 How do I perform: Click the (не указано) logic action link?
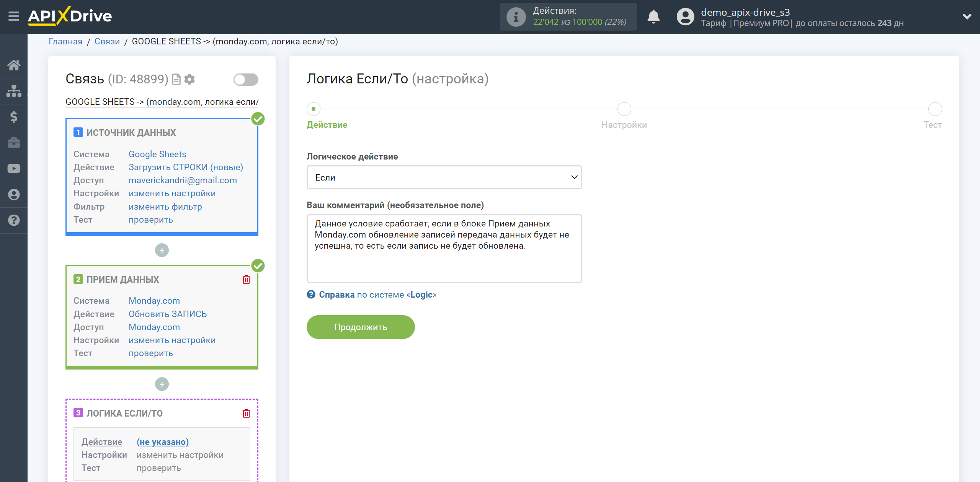click(x=163, y=442)
